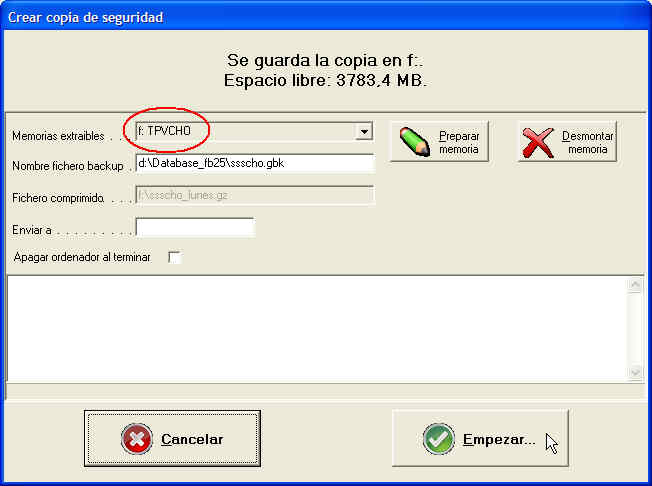Click the red X Desmontar memoria icon

point(538,142)
